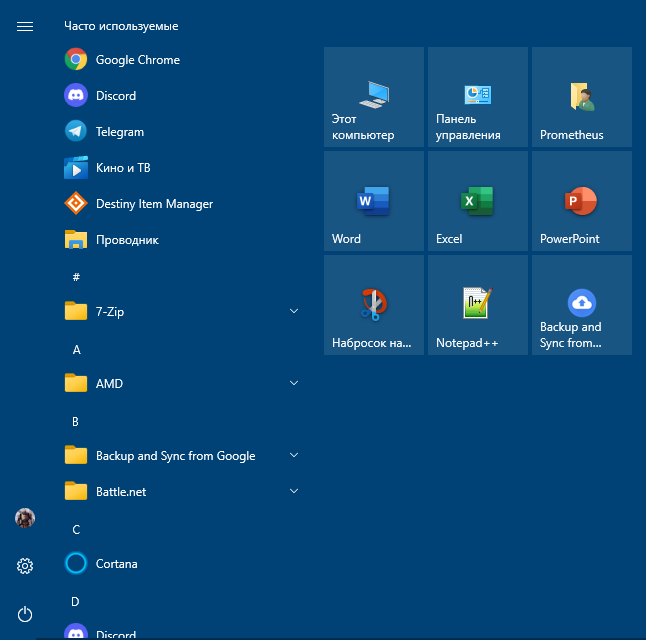Click the A section letter header

(x=76, y=350)
